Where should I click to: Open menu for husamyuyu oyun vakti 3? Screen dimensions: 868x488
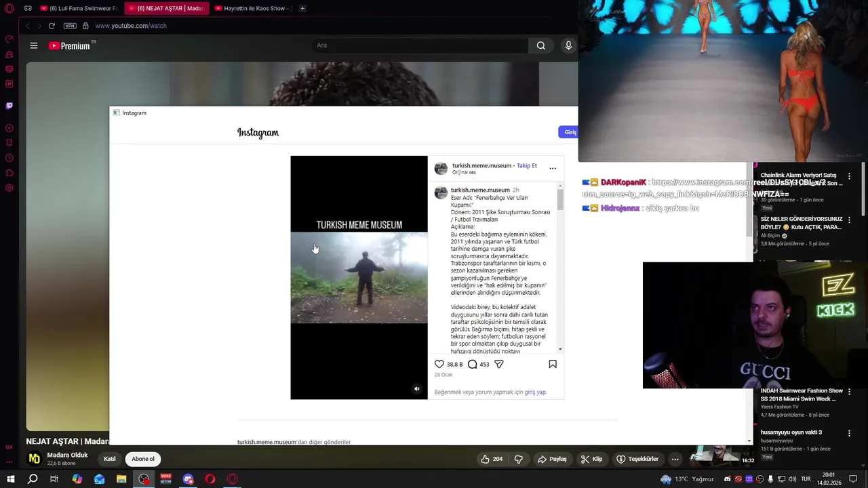[x=849, y=433]
